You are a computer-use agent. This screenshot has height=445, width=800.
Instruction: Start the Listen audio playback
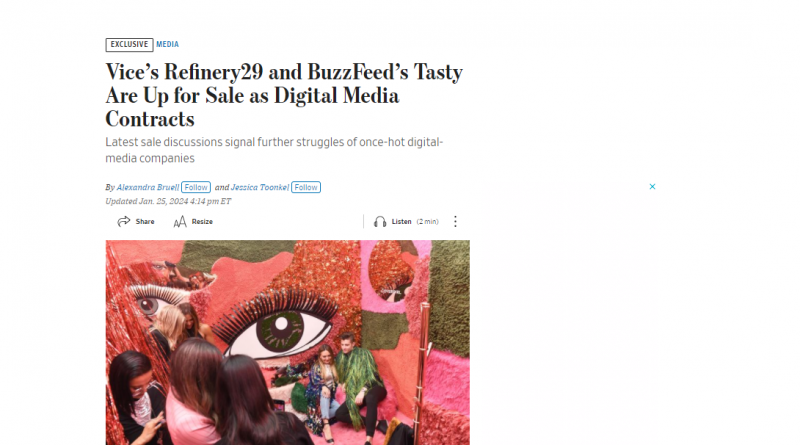pos(402,221)
